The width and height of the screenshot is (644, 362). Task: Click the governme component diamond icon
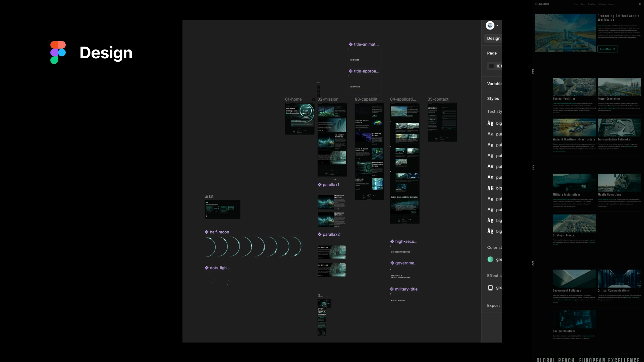point(392,263)
